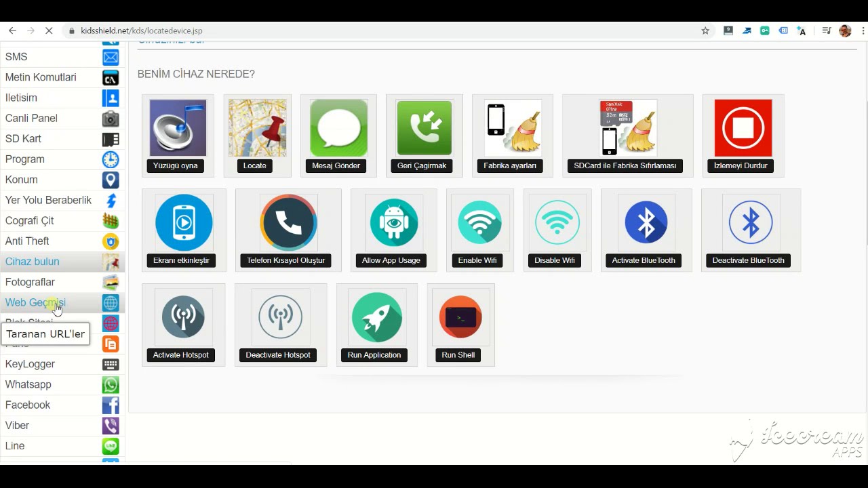This screenshot has width=868, height=488.
Task: Open Metin Komutlari sidebar item
Action: tap(62, 77)
